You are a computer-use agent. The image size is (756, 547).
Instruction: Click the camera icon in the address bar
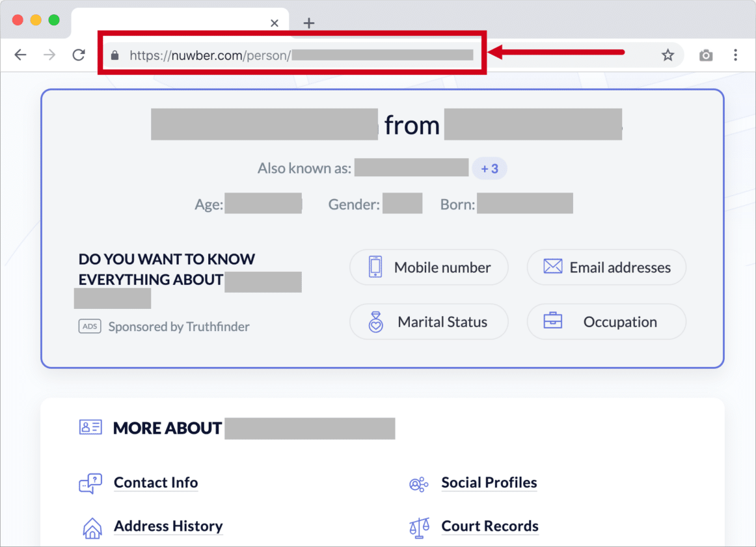[x=705, y=55]
